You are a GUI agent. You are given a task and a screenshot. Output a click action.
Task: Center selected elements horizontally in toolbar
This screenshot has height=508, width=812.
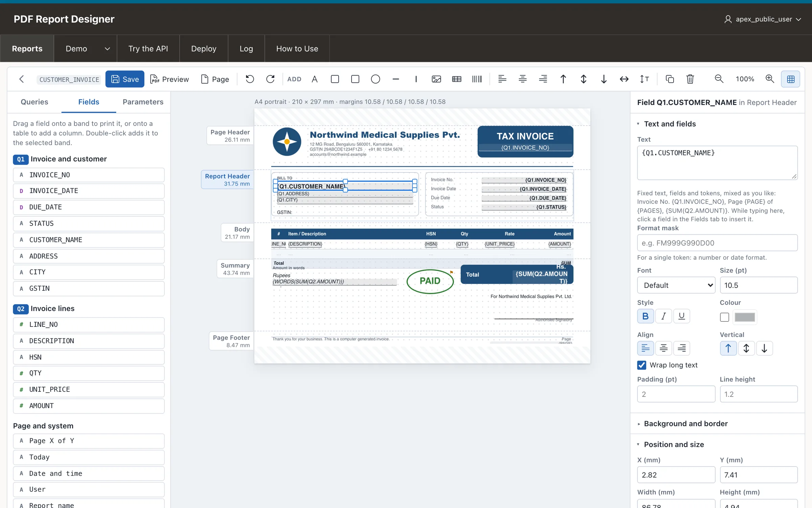[523, 79]
